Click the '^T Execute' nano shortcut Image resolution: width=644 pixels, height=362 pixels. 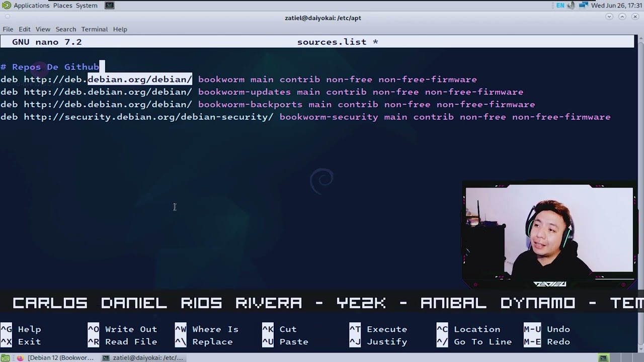pyautogui.click(x=378, y=329)
